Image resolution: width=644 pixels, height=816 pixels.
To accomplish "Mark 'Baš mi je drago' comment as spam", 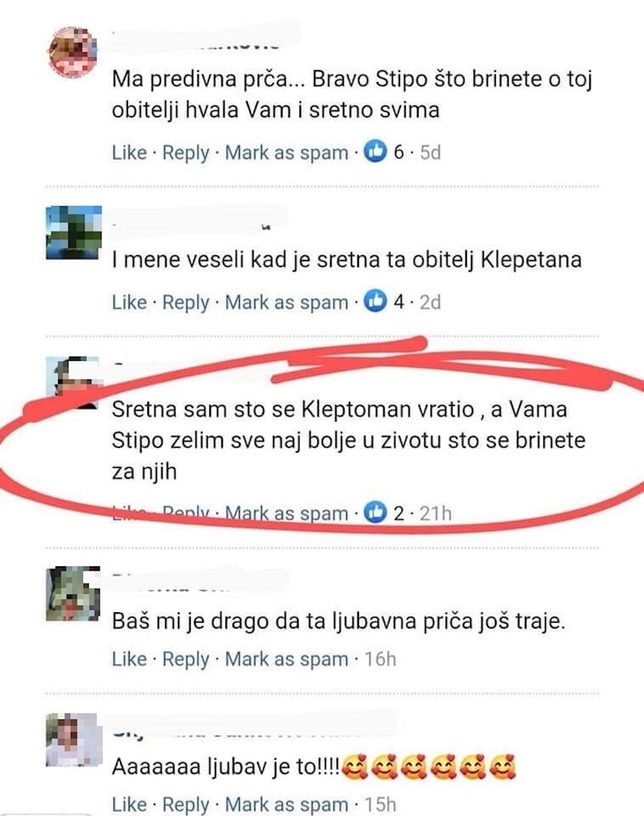I will (287, 660).
